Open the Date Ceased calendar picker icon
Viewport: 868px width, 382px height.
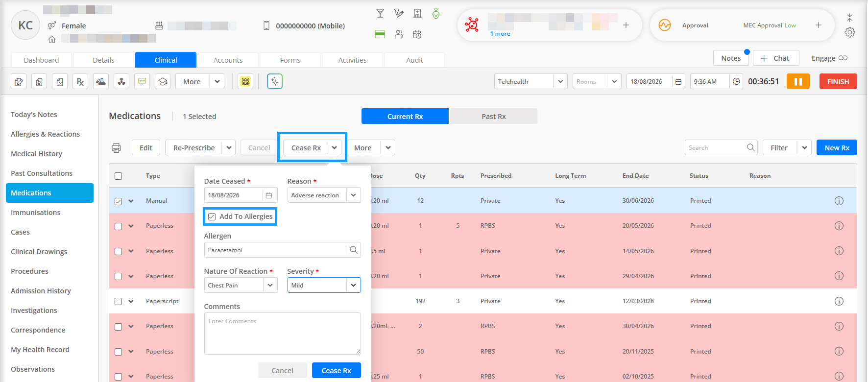(x=269, y=195)
